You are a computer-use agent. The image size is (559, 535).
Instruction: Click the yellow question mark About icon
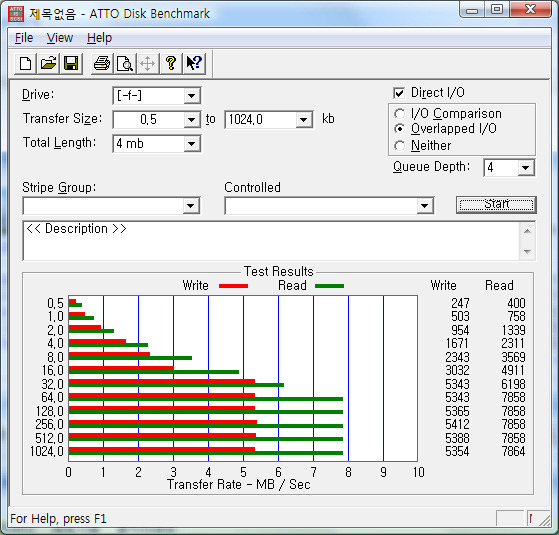coord(171,64)
